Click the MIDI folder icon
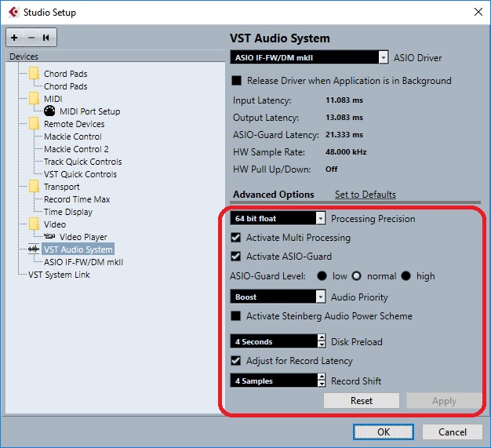The width and height of the screenshot is (491, 448). [x=34, y=99]
